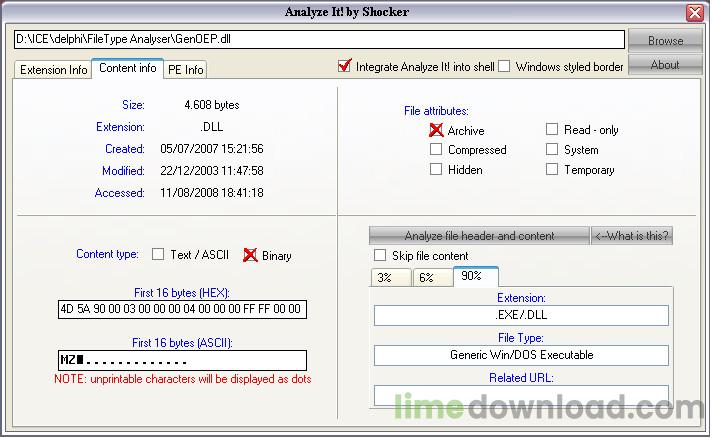Select the 3% match tab
This screenshot has width=712, height=438.
coord(391,277)
